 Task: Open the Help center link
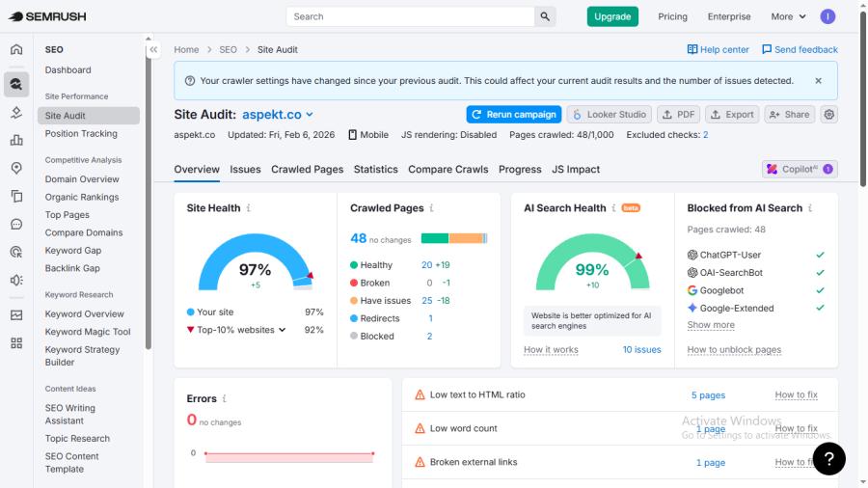tap(718, 50)
